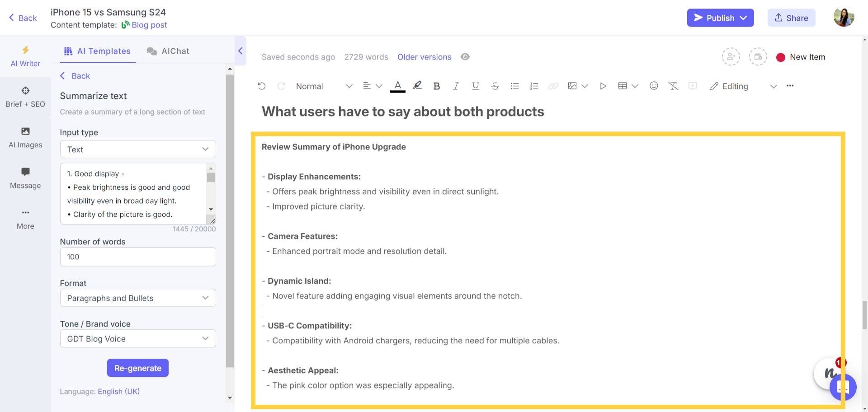Insert a bulleted list
868x412 pixels.
514,86
